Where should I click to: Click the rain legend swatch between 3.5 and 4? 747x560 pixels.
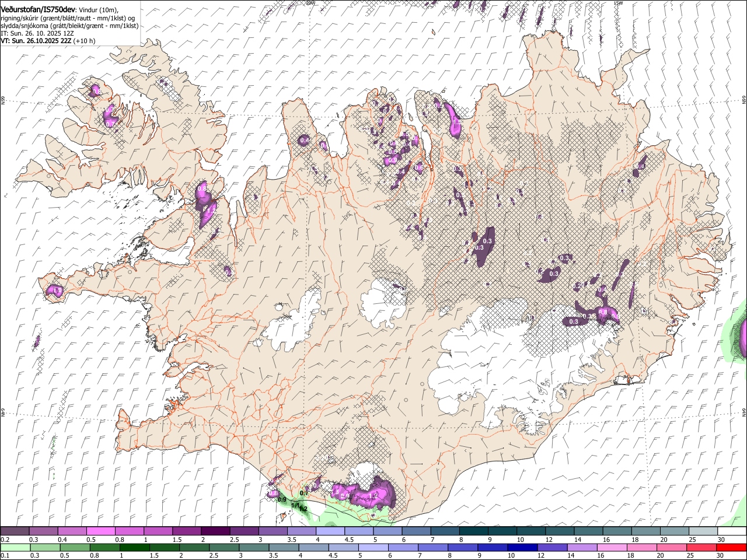click(x=284, y=547)
